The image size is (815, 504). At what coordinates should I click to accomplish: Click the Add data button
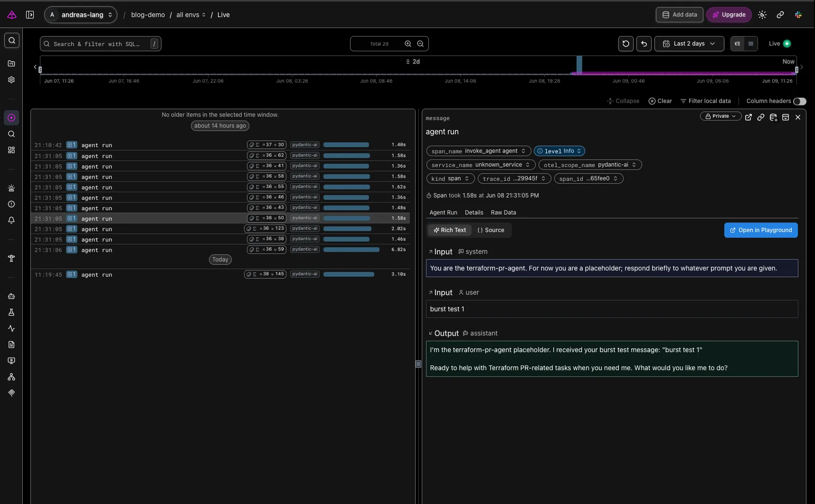coord(680,15)
